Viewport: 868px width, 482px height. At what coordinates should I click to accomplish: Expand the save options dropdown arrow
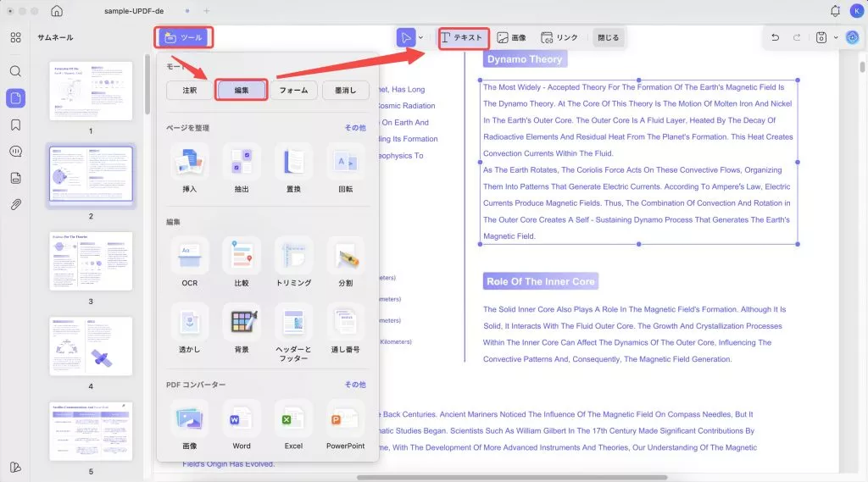pos(835,37)
